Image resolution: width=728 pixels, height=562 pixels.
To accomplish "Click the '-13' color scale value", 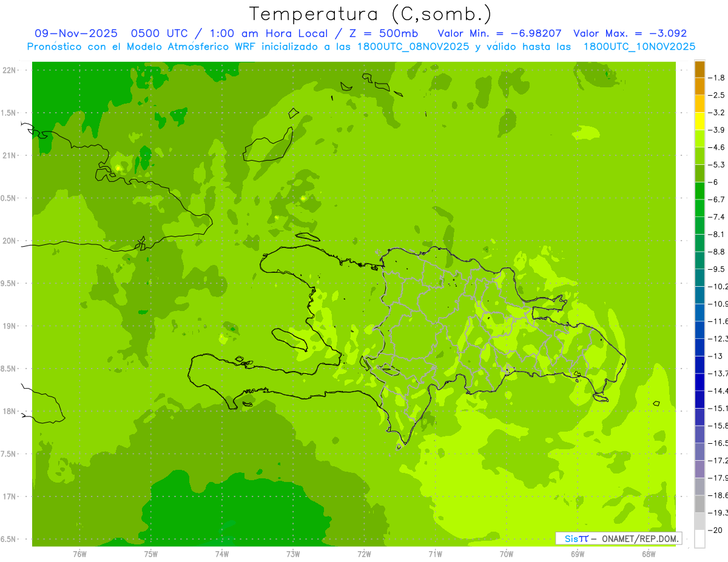I will 715,356.
